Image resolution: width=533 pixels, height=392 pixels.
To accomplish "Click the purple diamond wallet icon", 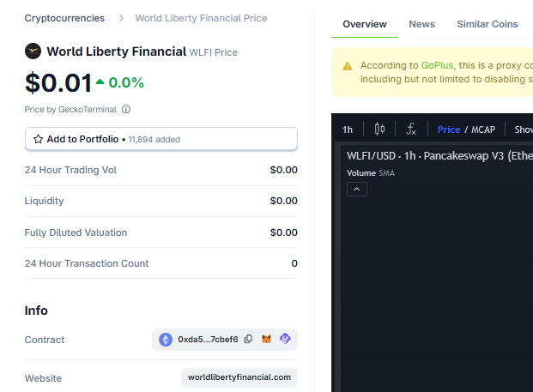I will pyautogui.click(x=285, y=338).
